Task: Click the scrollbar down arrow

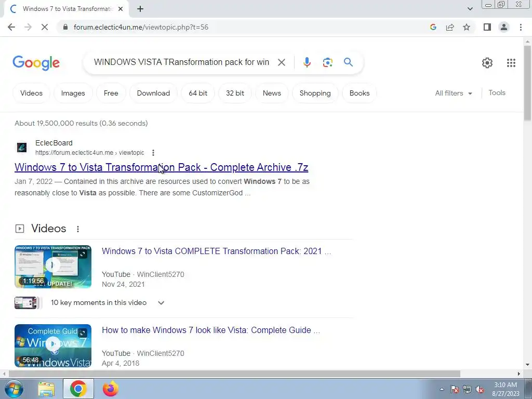Action: [528, 365]
